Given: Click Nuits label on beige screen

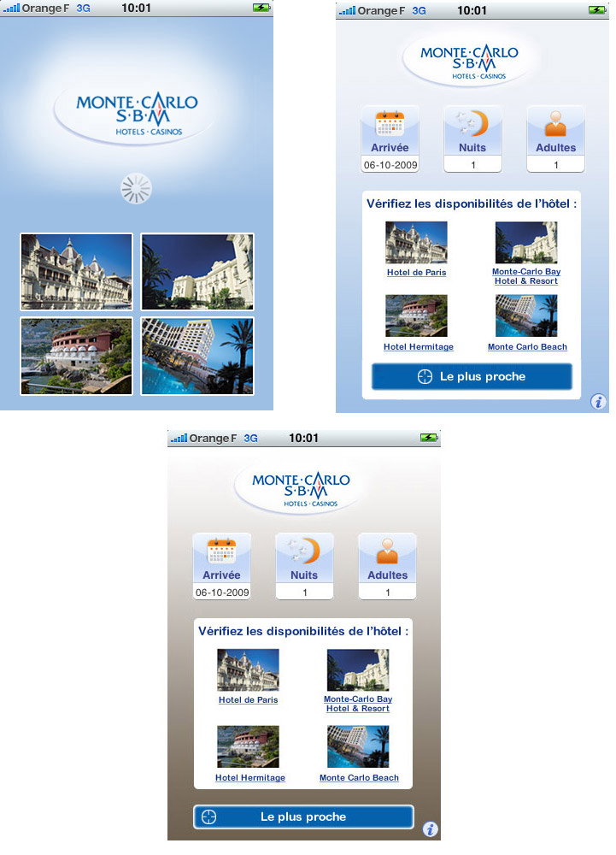Looking at the screenshot, I should [304, 575].
